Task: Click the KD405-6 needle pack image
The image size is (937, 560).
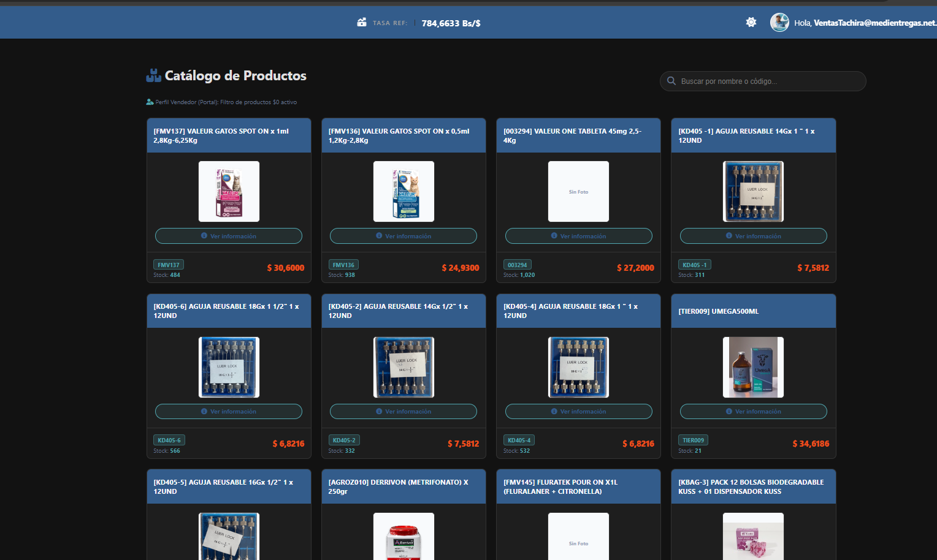Action: click(x=229, y=367)
